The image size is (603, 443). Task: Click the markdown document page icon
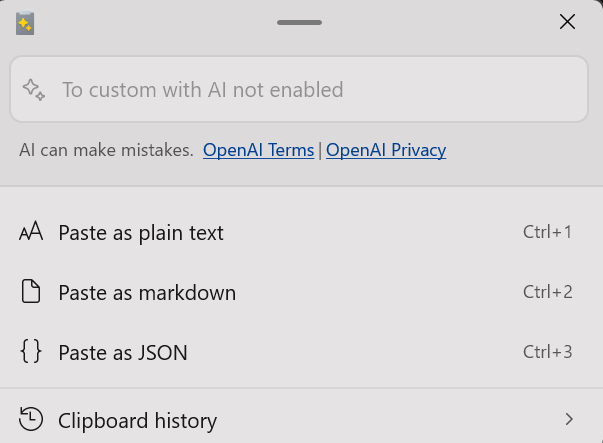31,291
